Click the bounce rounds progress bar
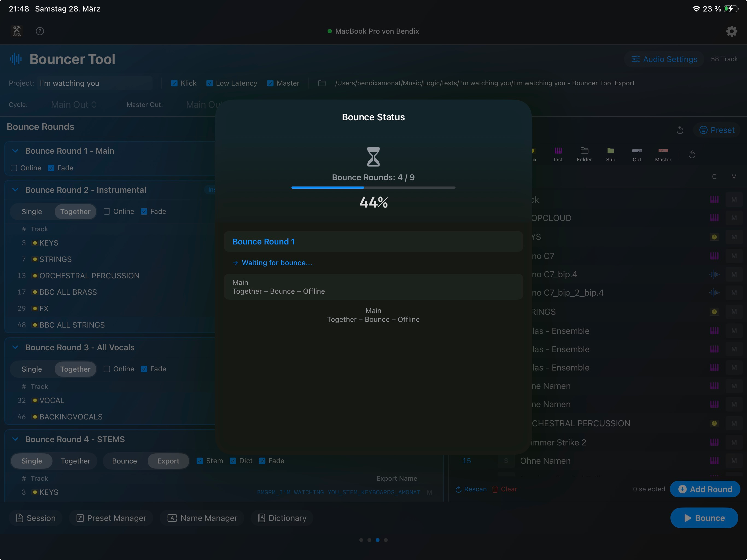747x560 pixels. [373, 187]
